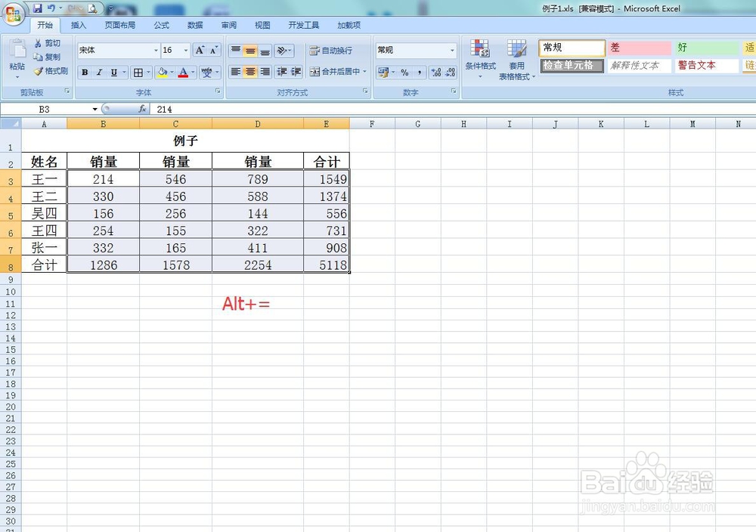Open the font size 16 dropdown
Viewport: 756px width, 532px height.
(x=186, y=50)
